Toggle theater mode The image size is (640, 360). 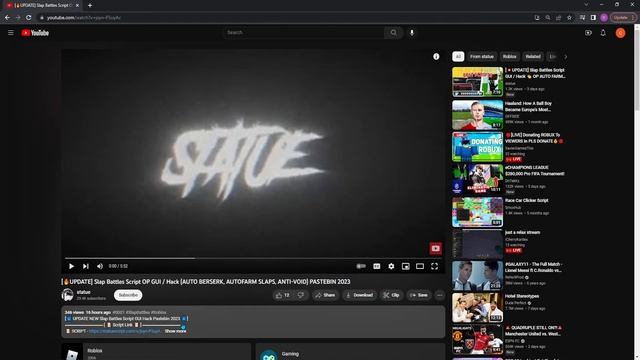[420, 266]
